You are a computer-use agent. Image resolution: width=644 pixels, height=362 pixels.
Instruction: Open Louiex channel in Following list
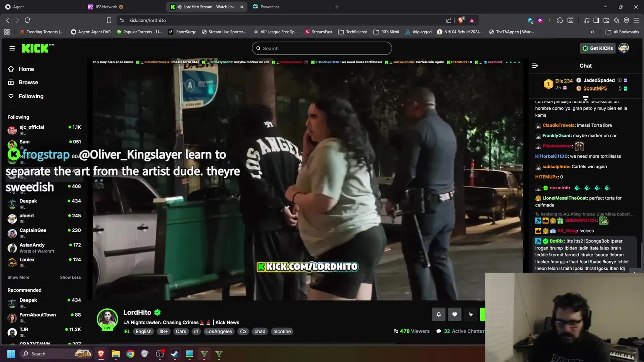click(44, 262)
